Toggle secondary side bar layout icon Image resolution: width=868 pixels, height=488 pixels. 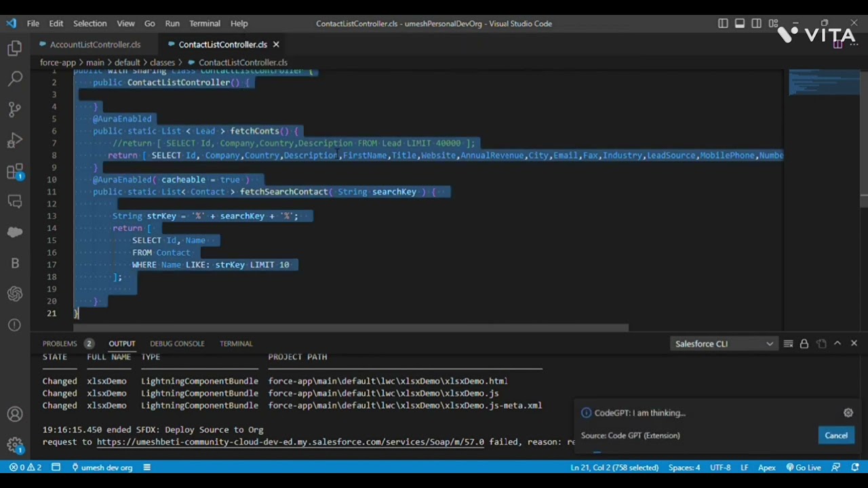click(x=757, y=23)
